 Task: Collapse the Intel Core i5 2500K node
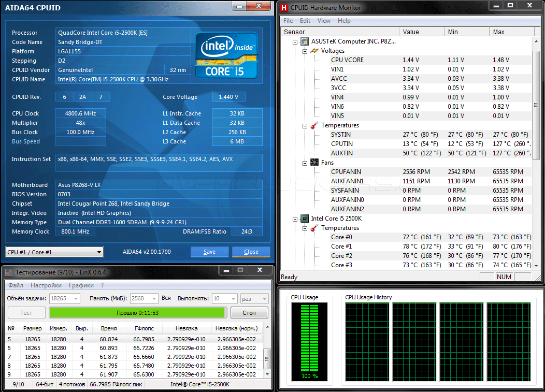295,219
